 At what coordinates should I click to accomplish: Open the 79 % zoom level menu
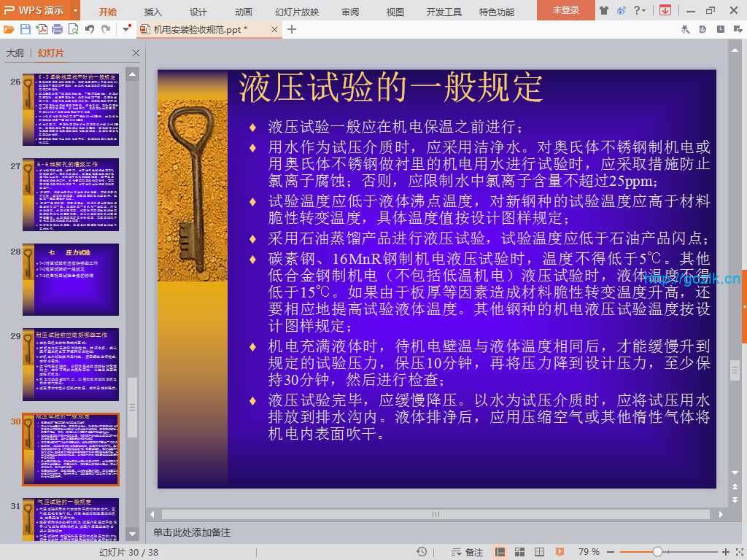pyautogui.click(x=589, y=552)
